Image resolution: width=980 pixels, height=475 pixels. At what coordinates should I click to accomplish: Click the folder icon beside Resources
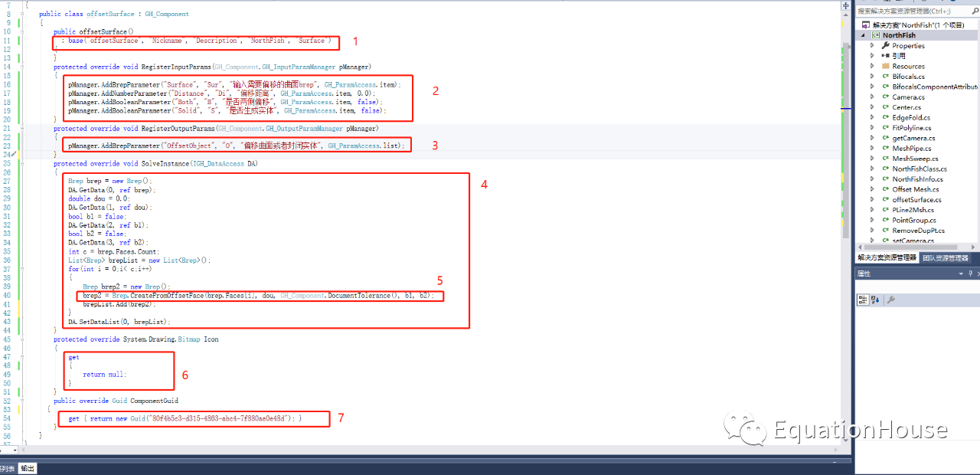pyautogui.click(x=885, y=66)
